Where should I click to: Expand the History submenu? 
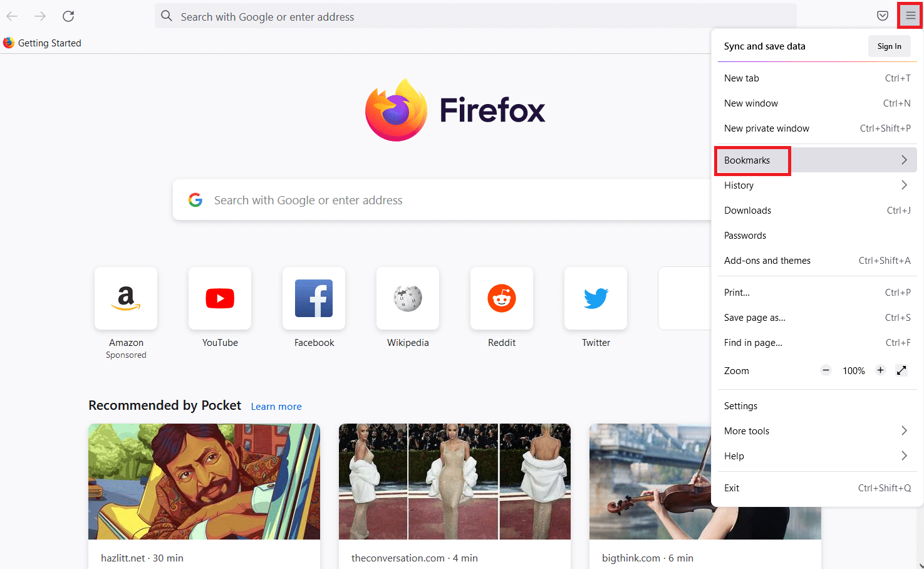[817, 185]
